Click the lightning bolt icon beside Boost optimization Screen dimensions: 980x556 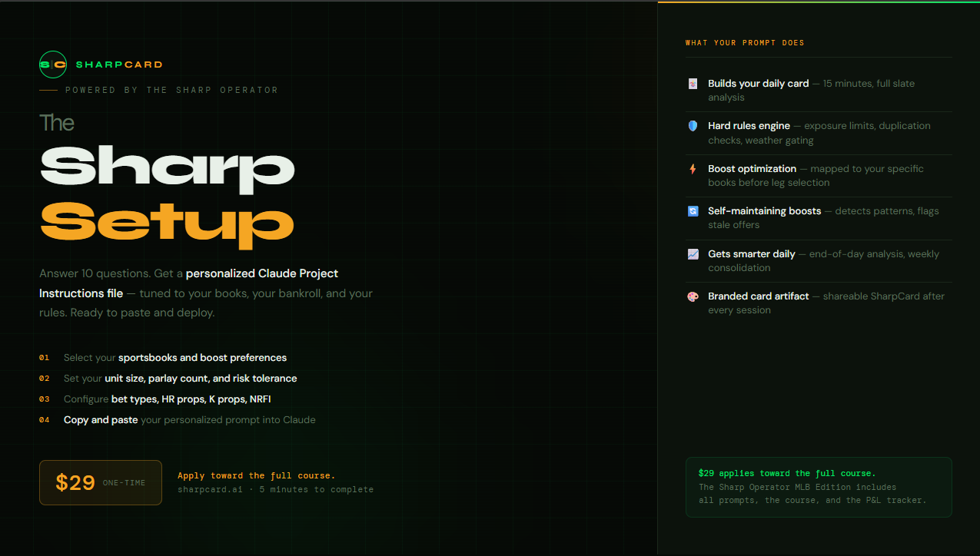(x=693, y=169)
